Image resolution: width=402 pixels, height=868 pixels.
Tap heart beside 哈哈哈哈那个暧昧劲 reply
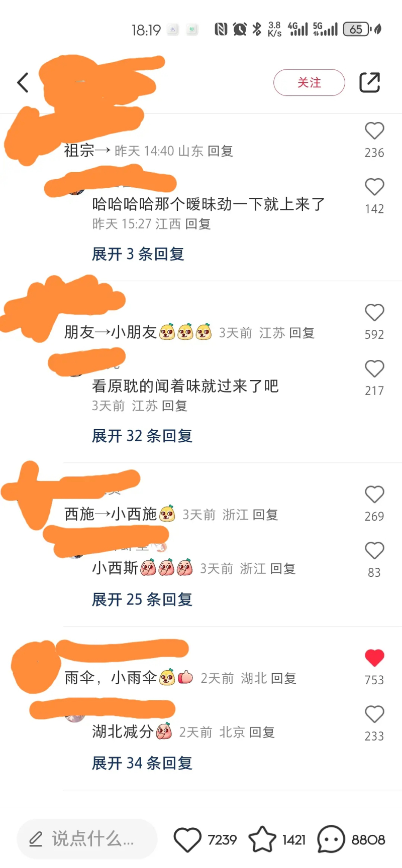tap(374, 187)
